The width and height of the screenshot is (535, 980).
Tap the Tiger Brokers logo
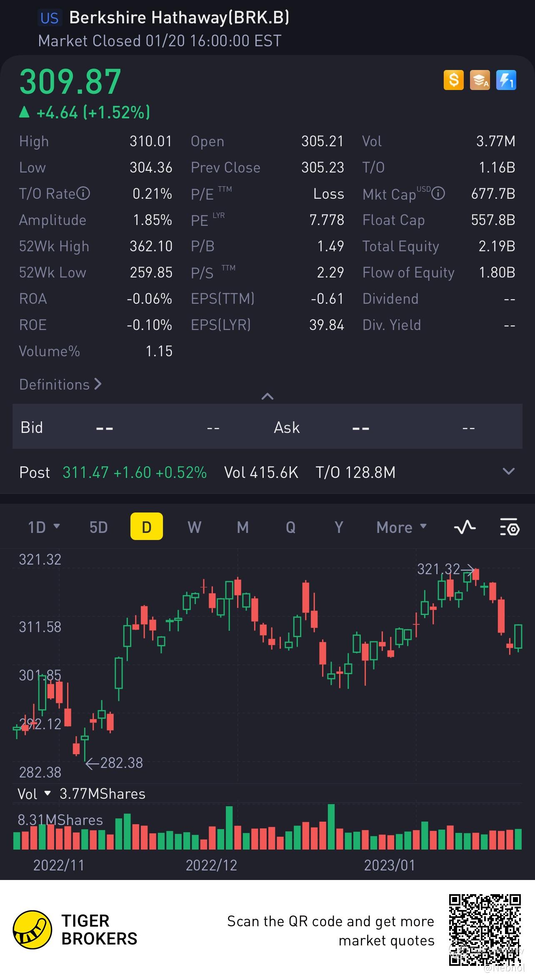(32, 930)
